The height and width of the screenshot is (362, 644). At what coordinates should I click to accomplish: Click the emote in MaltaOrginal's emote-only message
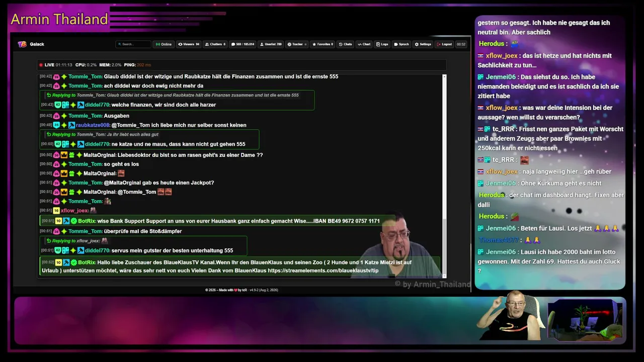[x=121, y=173]
